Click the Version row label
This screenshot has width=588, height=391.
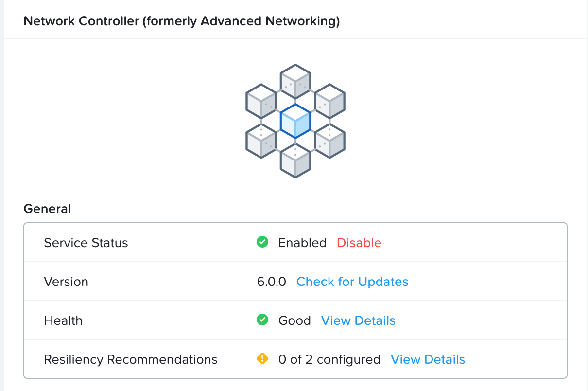click(66, 281)
